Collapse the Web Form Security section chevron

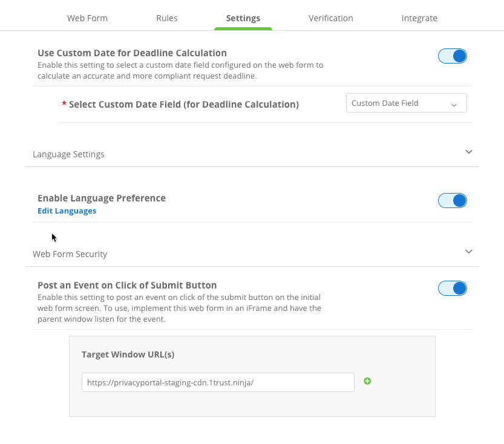468,252
